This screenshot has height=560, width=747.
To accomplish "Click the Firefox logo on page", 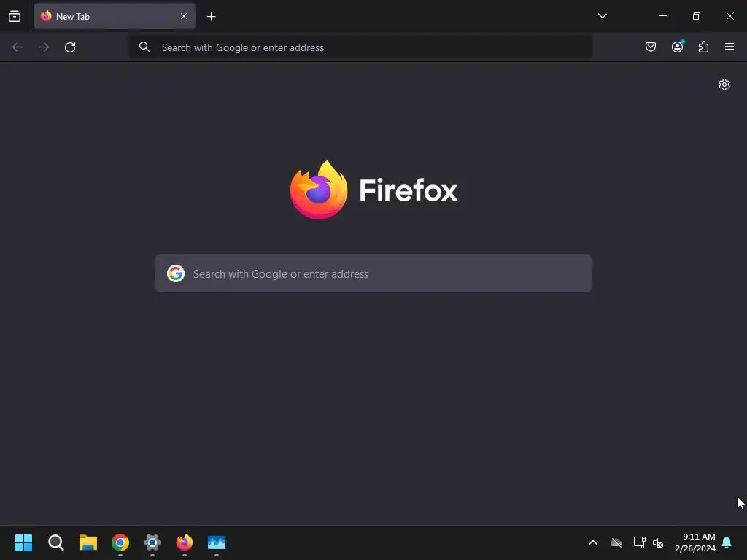I will (319, 190).
